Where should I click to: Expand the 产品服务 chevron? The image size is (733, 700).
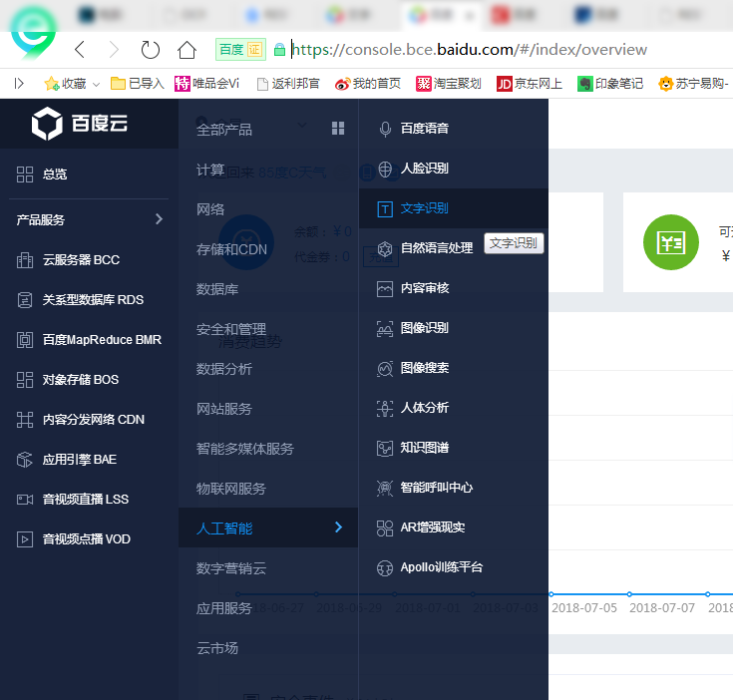159,219
